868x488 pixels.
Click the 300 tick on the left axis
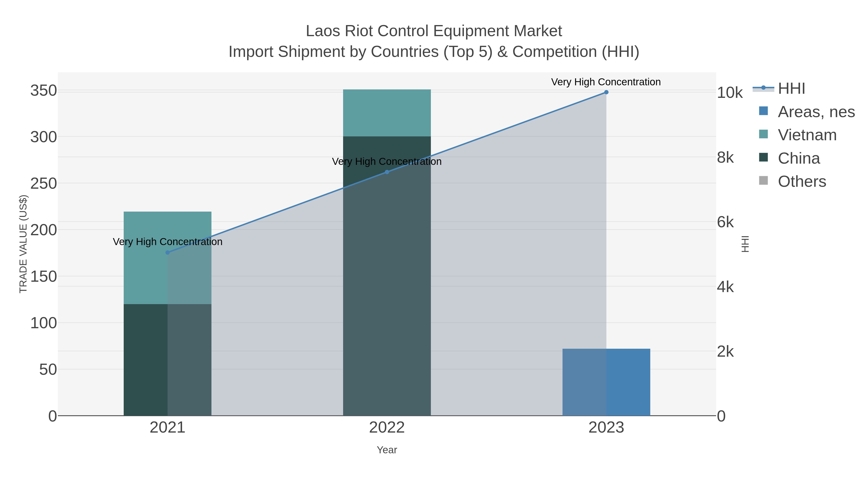(x=44, y=137)
